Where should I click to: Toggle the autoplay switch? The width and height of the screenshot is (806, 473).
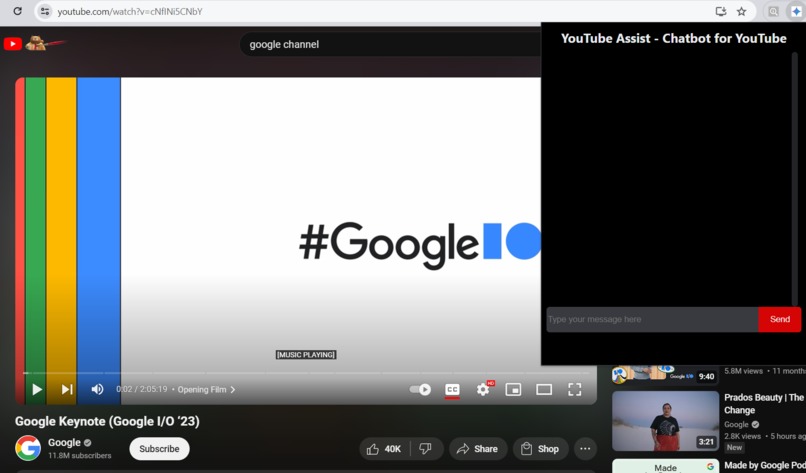420,389
